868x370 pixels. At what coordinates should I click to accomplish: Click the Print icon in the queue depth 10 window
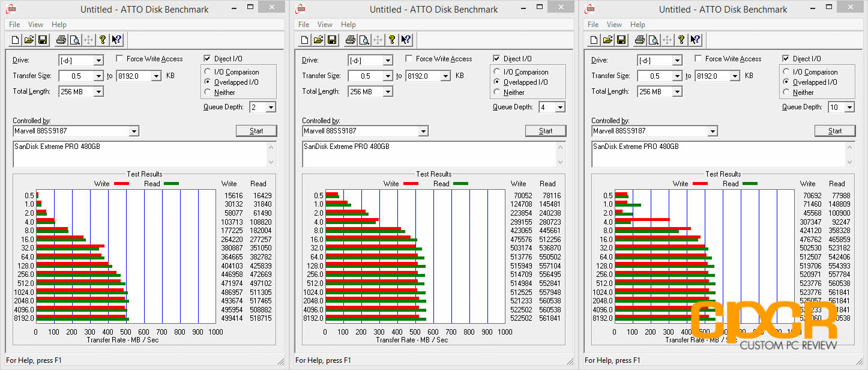point(639,40)
